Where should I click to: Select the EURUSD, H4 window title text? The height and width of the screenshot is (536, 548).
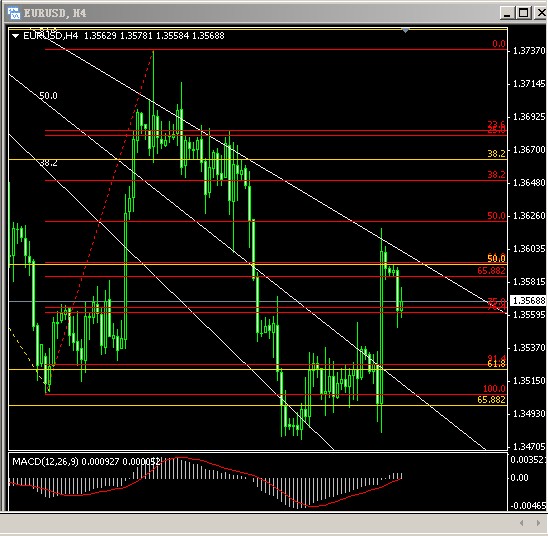click(54, 13)
